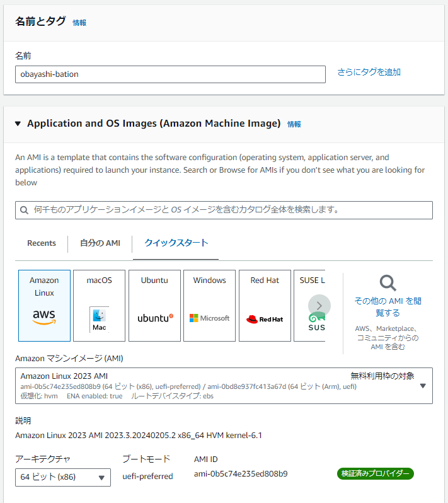
Task: Choose the Ubuntu AMI tile
Action: tap(154, 305)
